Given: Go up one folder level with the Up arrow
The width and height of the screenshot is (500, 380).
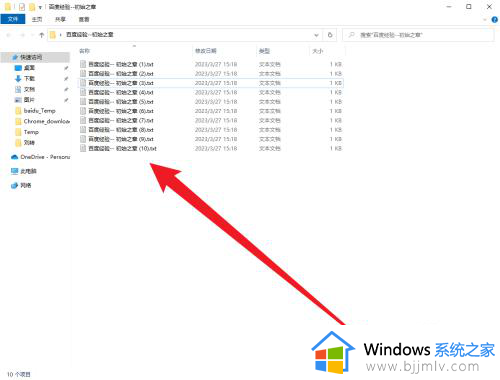Looking at the screenshot, I should pyautogui.click(x=41, y=35).
